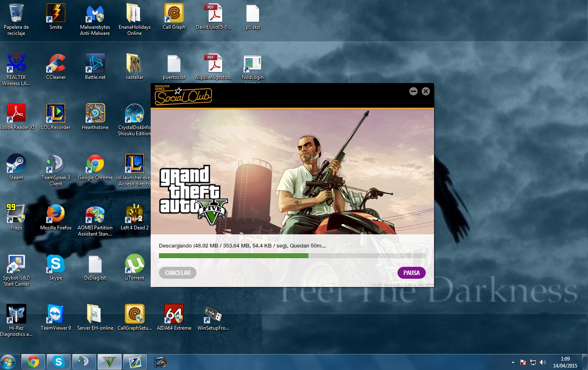The image size is (588, 370).
Task: Select the TeamSpeak 3 Client shortcut
Action: (x=56, y=169)
